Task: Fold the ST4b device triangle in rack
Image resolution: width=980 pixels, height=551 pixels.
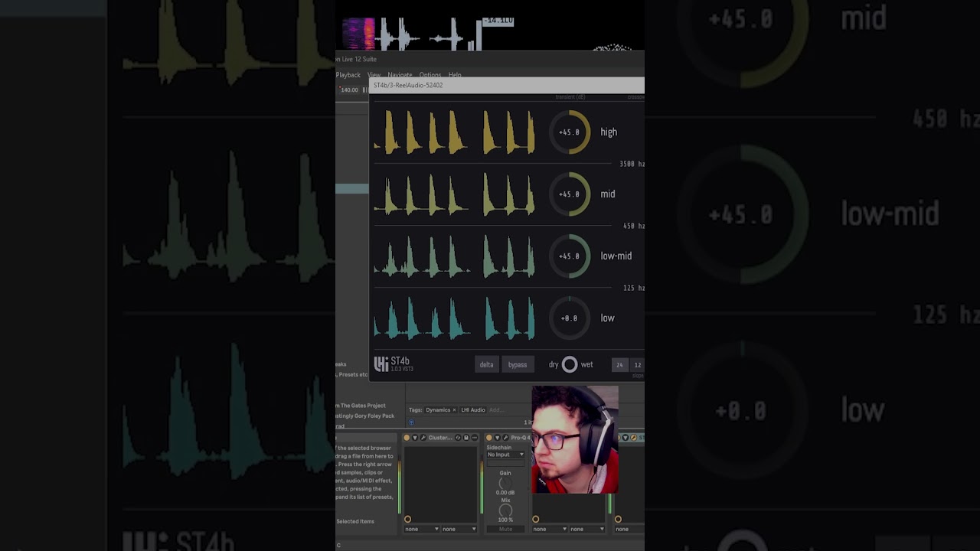Action: coord(626,438)
